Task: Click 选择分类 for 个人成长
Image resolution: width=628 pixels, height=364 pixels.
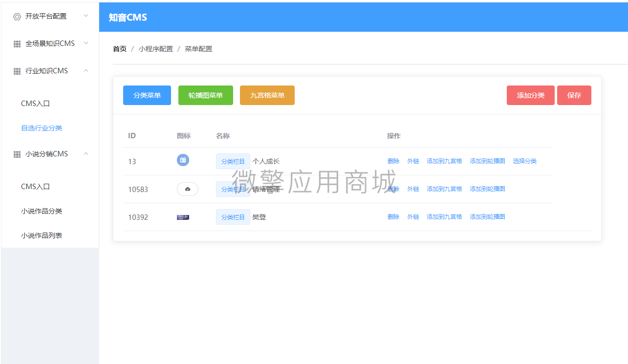Action: tap(525, 161)
